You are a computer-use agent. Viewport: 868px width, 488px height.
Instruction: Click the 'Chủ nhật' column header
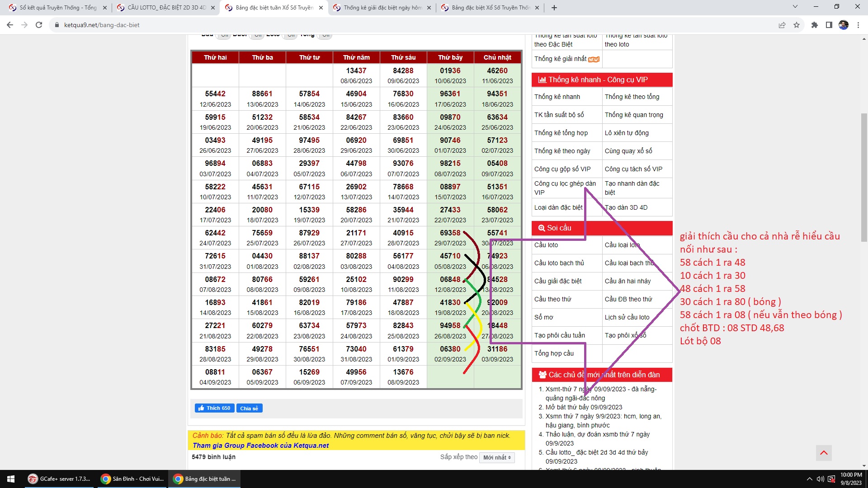[x=497, y=57]
